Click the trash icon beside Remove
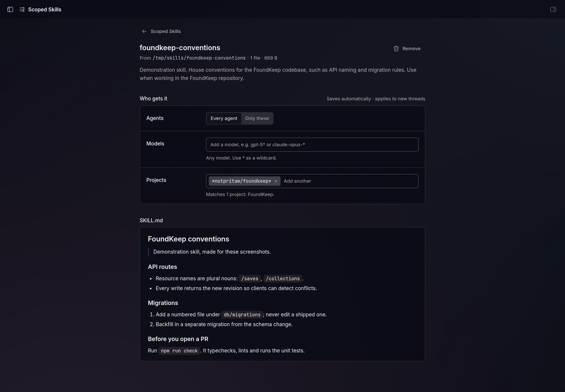This screenshot has width=565, height=392. point(396,49)
